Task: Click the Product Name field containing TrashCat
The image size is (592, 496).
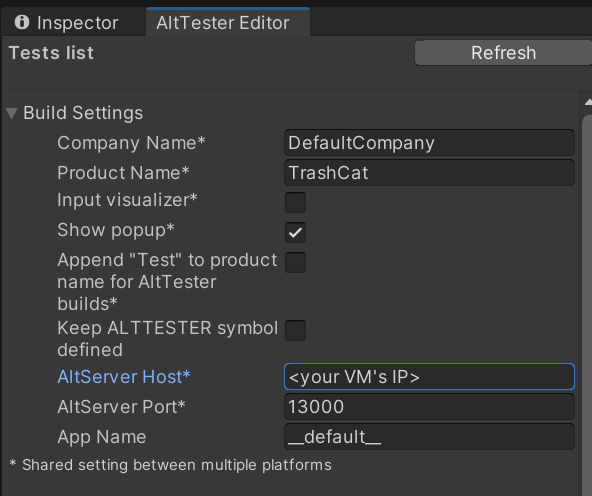Action: [x=429, y=173]
